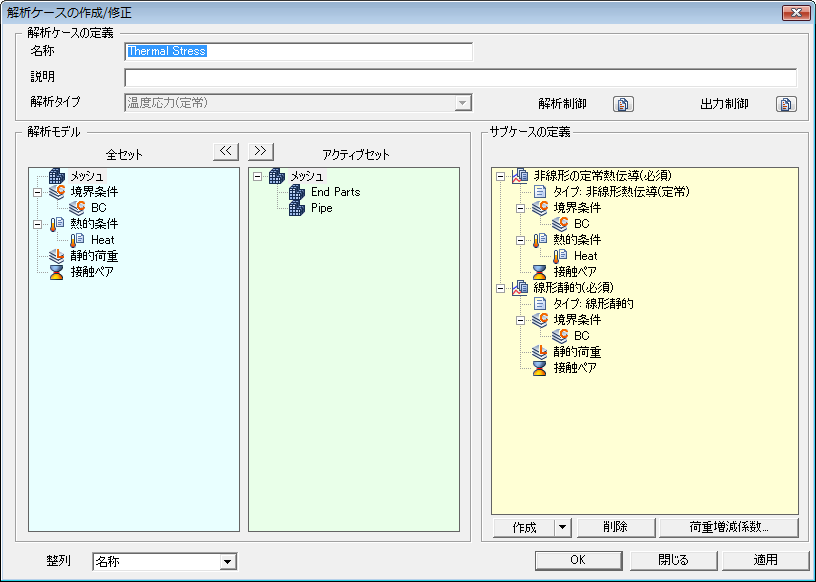Click the 作成 button

point(524,527)
